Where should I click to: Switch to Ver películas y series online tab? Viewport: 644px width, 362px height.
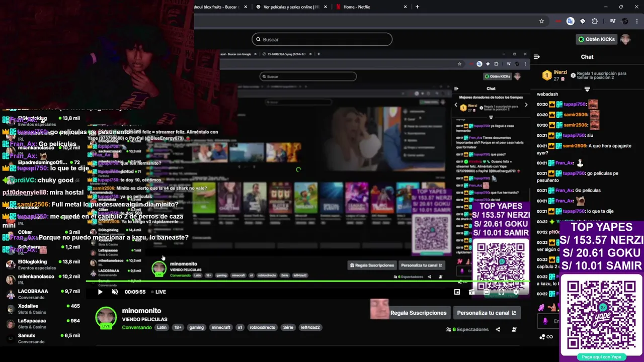[291, 7]
